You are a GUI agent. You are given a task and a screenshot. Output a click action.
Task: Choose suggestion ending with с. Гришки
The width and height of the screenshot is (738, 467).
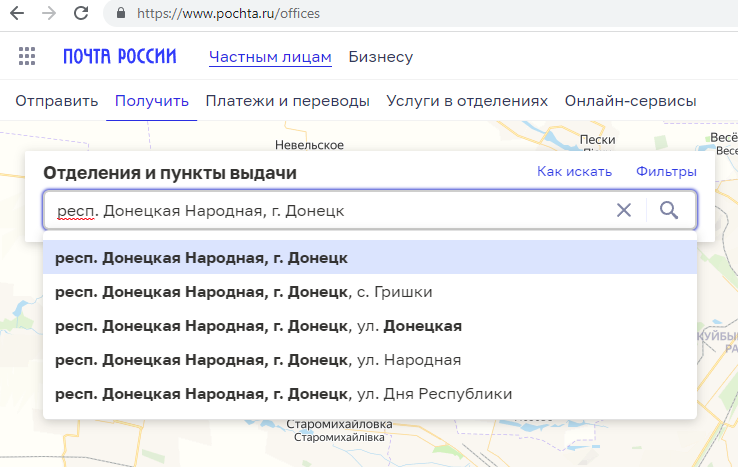coord(369,292)
